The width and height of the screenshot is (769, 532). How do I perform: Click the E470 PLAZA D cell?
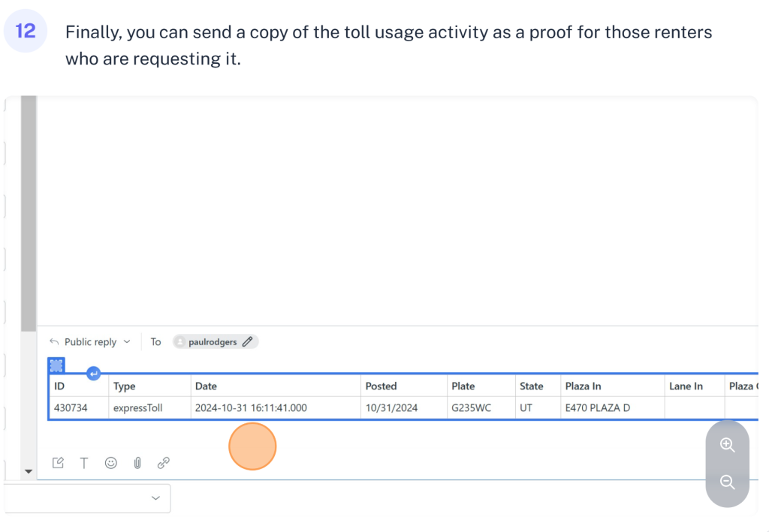(x=597, y=407)
